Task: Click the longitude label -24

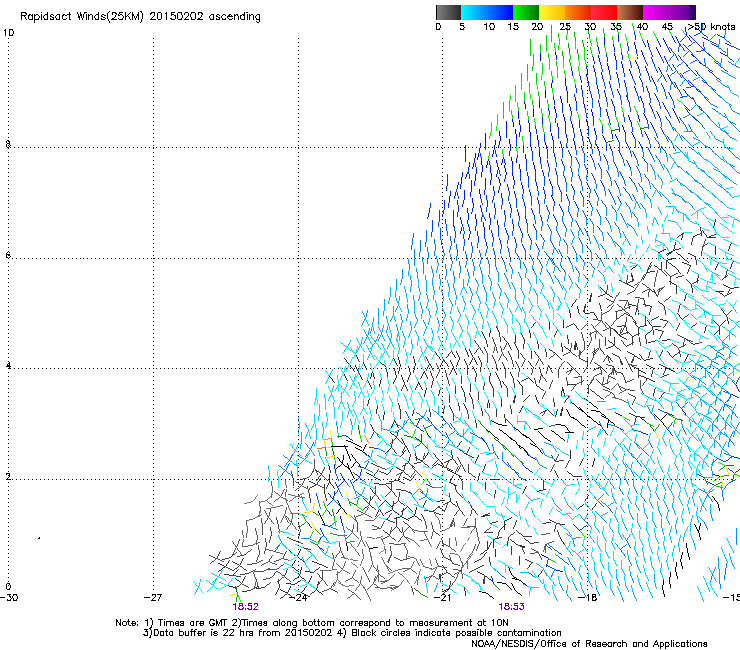Action: point(298,598)
